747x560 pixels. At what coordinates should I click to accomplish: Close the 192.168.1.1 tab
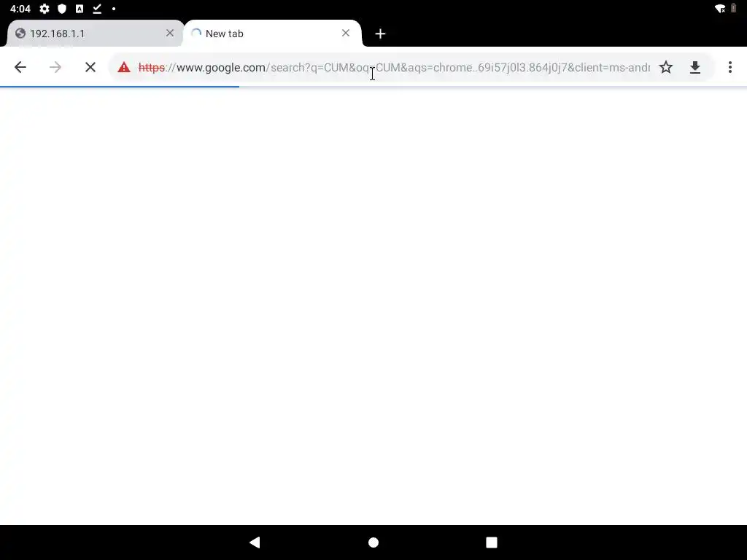(170, 33)
